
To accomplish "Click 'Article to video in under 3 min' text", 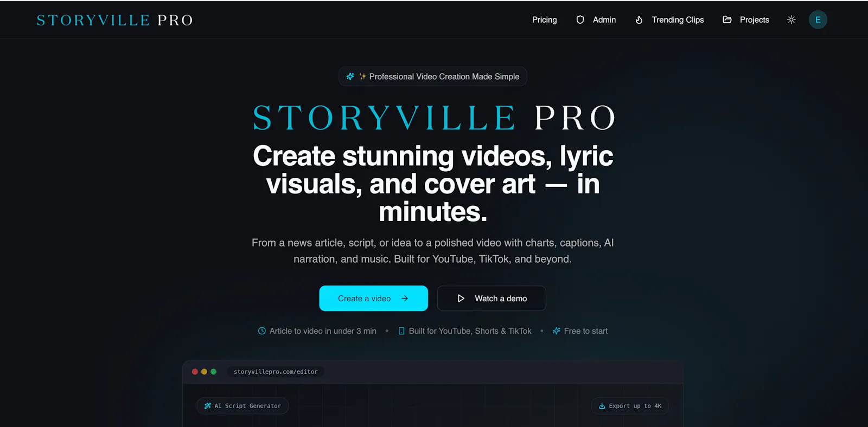I will [x=323, y=331].
